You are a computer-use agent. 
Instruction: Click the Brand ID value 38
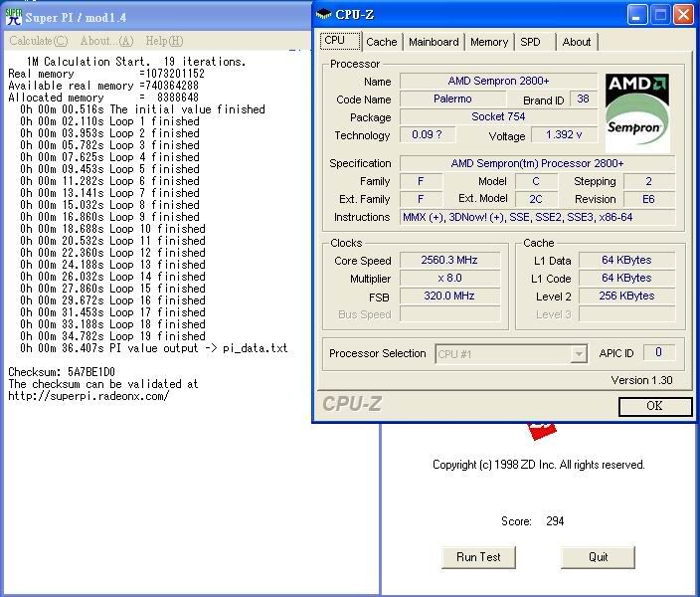pyautogui.click(x=583, y=99)
